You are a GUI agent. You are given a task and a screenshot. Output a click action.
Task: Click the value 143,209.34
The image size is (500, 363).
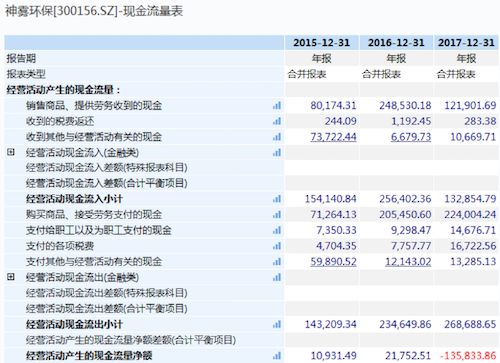click(x=330, y=324)
